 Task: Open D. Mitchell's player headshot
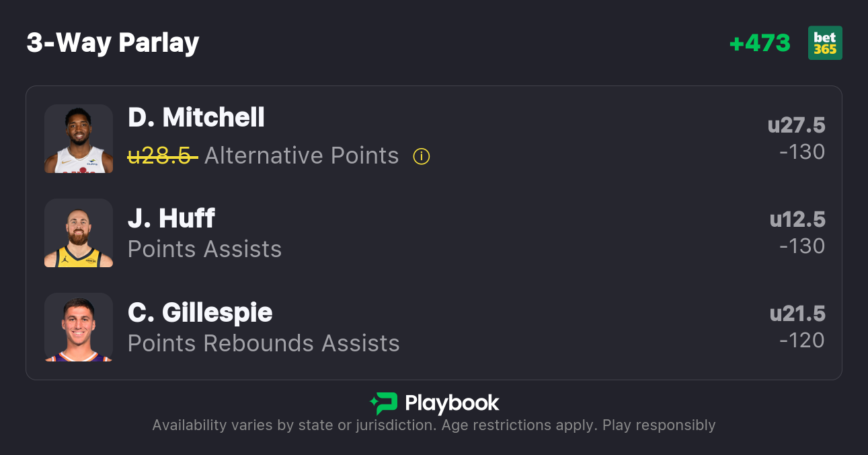point(79,139)
